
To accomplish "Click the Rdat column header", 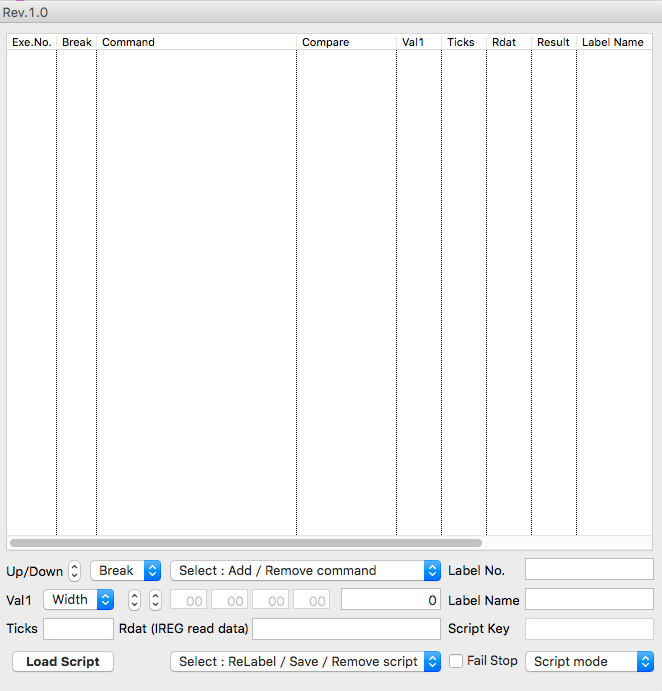I will [x=509, y=42].
